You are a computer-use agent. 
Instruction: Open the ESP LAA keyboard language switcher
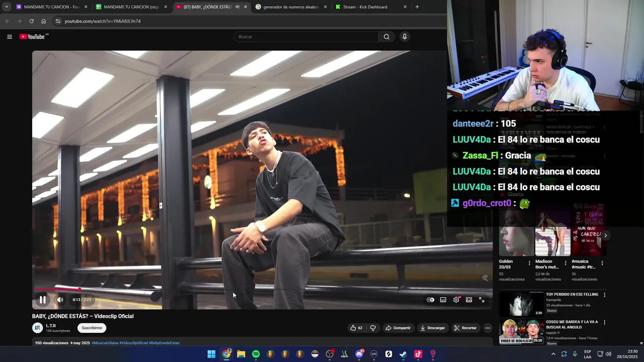588,354
